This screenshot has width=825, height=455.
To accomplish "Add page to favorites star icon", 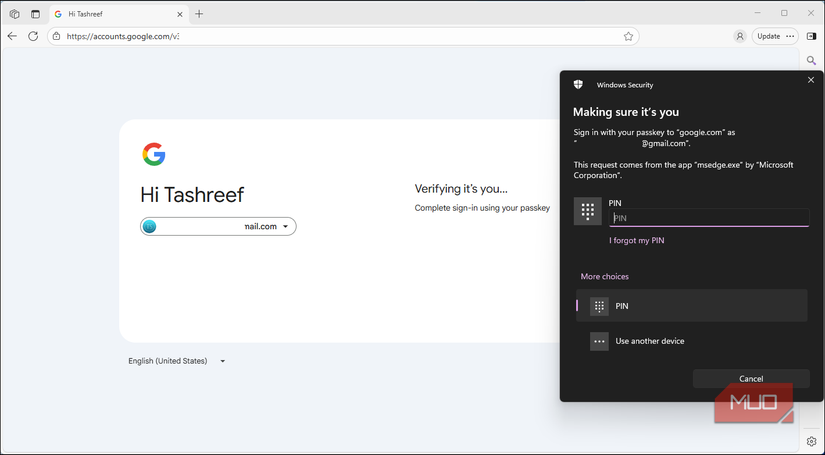I will (628, 36).
